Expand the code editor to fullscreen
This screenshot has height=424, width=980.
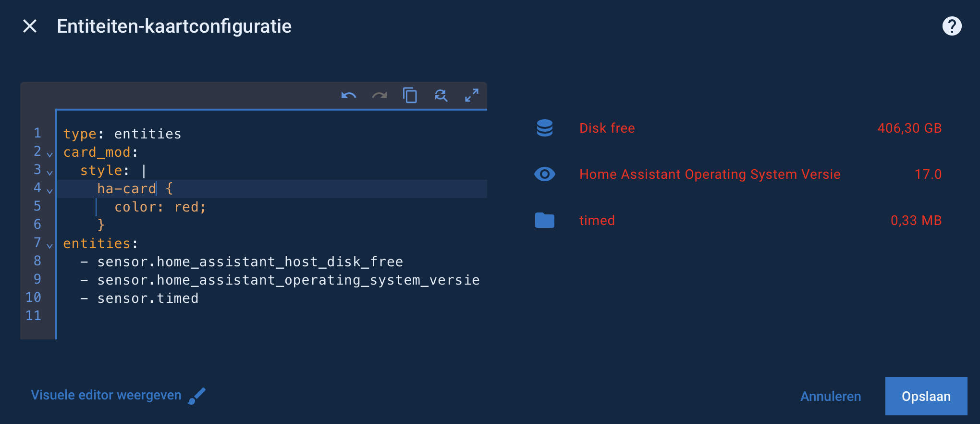471,95
